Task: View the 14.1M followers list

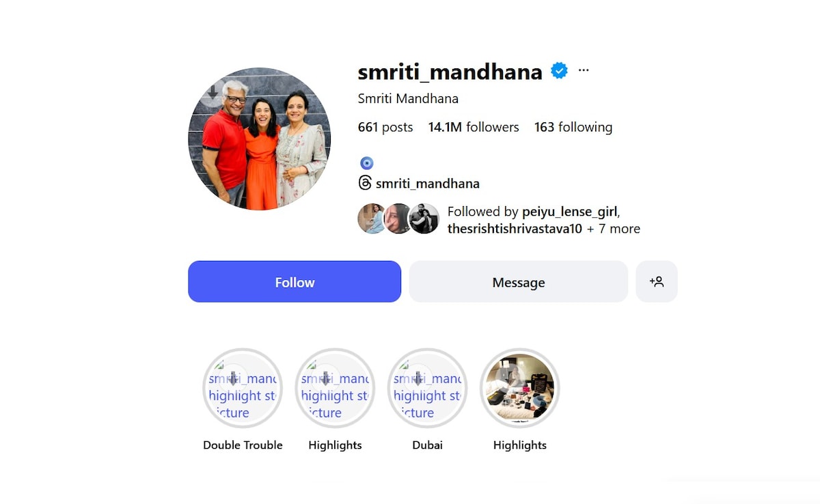Action: coord(474,127)
